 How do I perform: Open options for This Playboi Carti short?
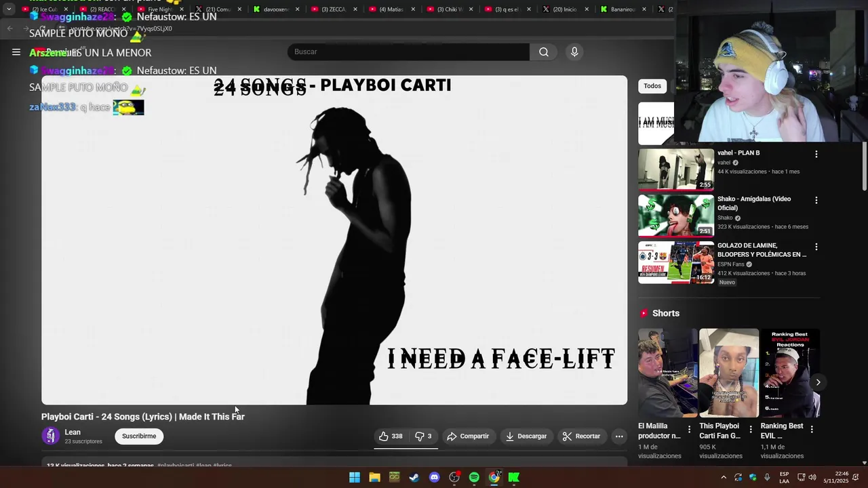coord(751,429)
